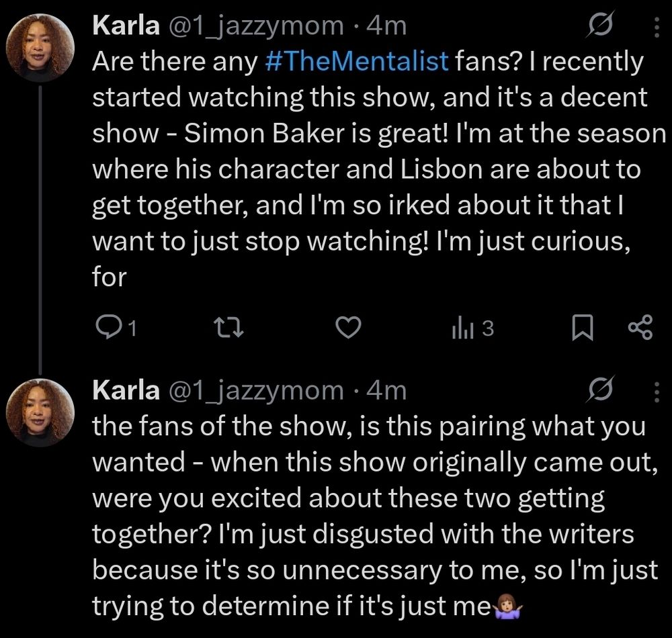Open the more options menu on second tweet

(656, 390)
